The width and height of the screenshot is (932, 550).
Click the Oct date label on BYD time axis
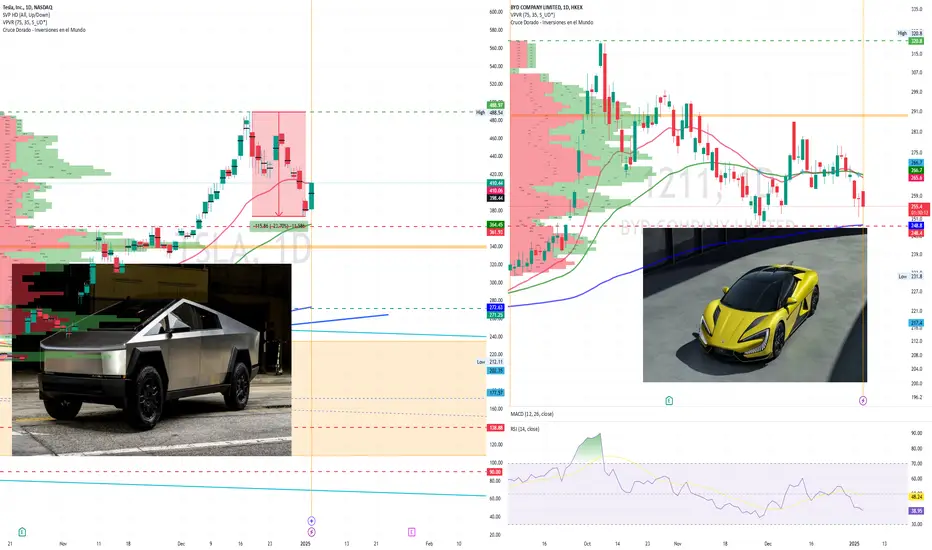tap(587, 543)
